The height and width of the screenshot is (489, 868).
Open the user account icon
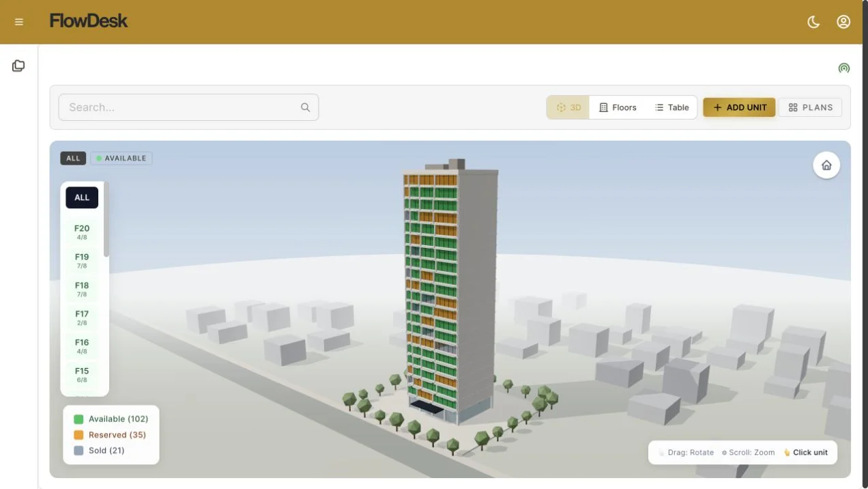pyautogui.click(x=843, y=22)
